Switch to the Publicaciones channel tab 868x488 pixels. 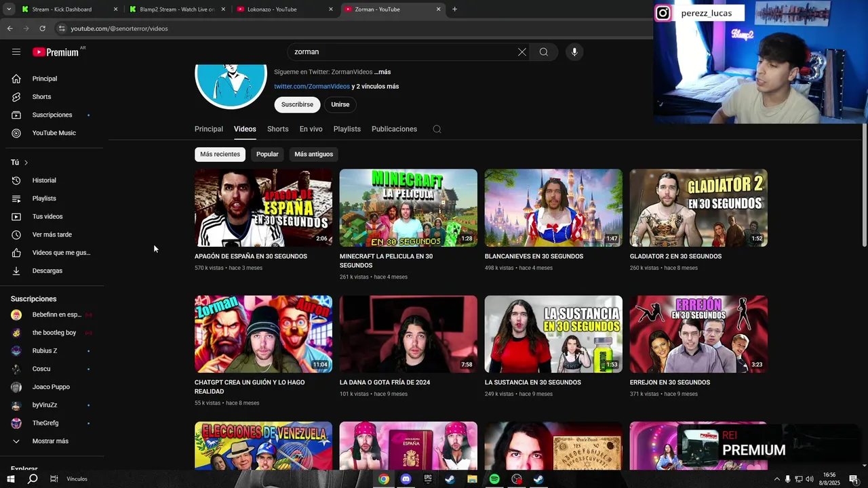coord(394,129)
